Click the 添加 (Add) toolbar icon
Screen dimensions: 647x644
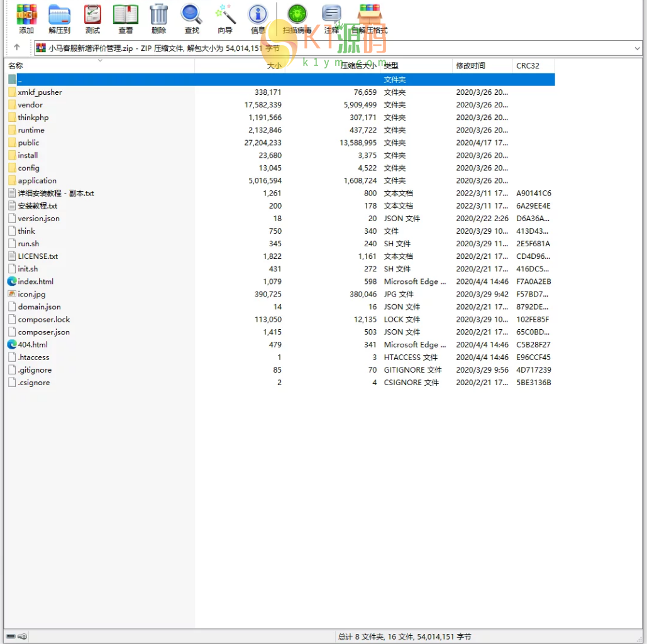tap(26, 19)
